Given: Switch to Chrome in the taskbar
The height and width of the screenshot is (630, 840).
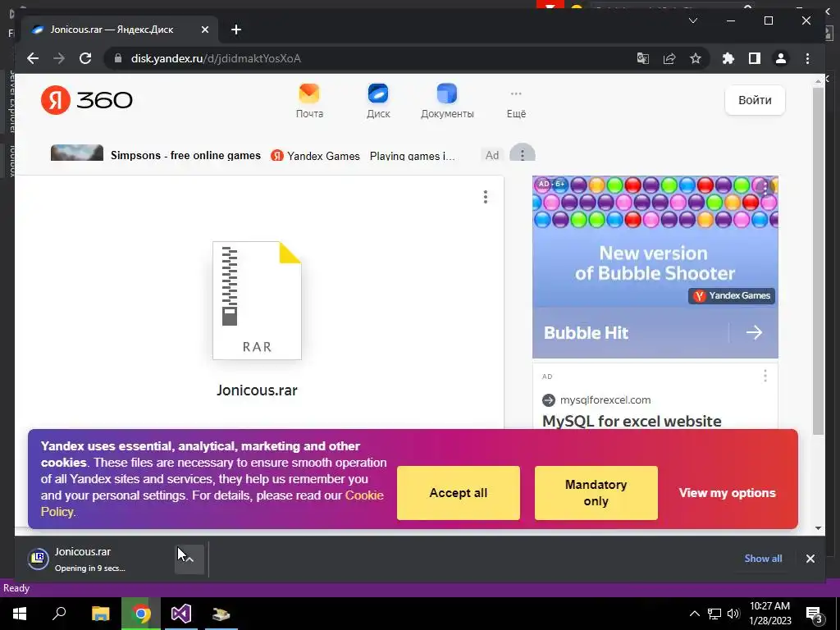Looking at the screenshot, I should pos(141,614).
